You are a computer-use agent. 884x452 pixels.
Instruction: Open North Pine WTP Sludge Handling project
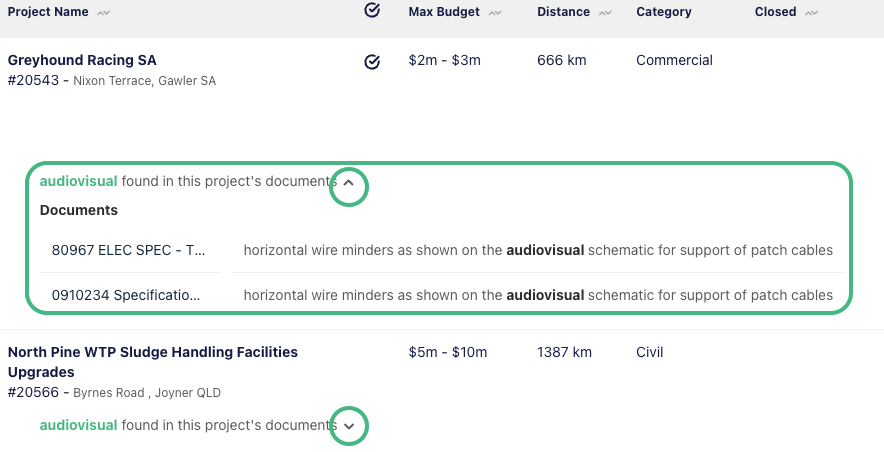(x=152, y=352)
